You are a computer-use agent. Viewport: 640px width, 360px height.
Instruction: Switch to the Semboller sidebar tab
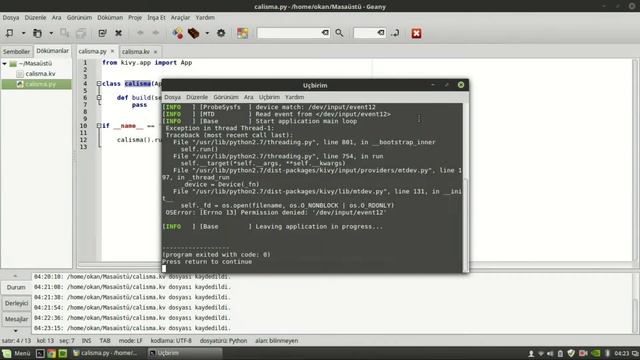click(16, 51)
